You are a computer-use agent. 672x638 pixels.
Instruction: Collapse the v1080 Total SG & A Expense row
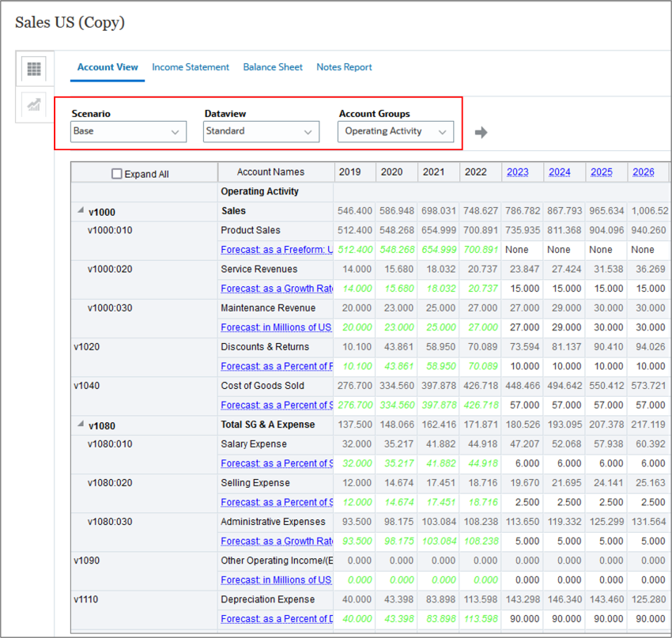point(80,425)
